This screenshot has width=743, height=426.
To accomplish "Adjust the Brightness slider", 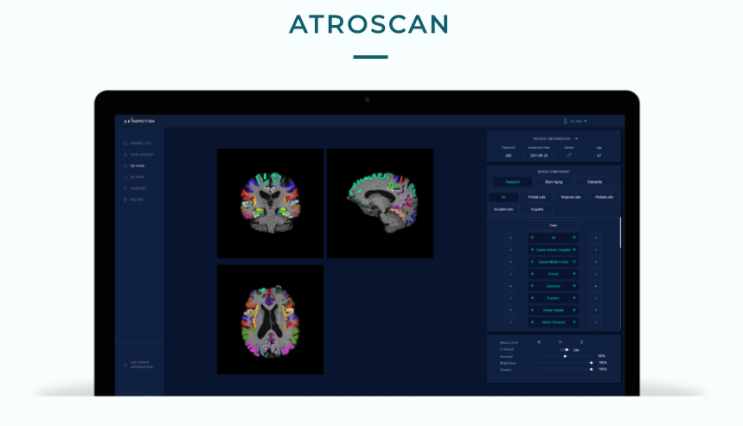I will [x=565, y=363].
